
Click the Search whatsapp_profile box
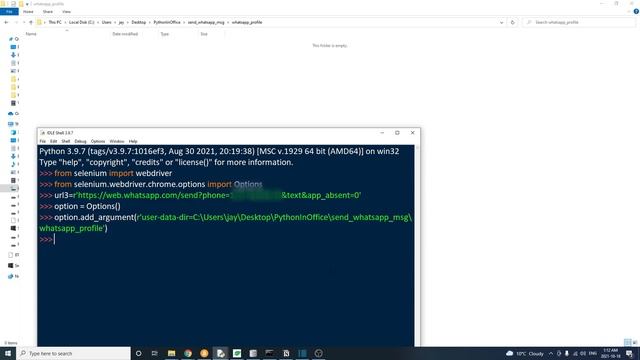tap(579, 22)
